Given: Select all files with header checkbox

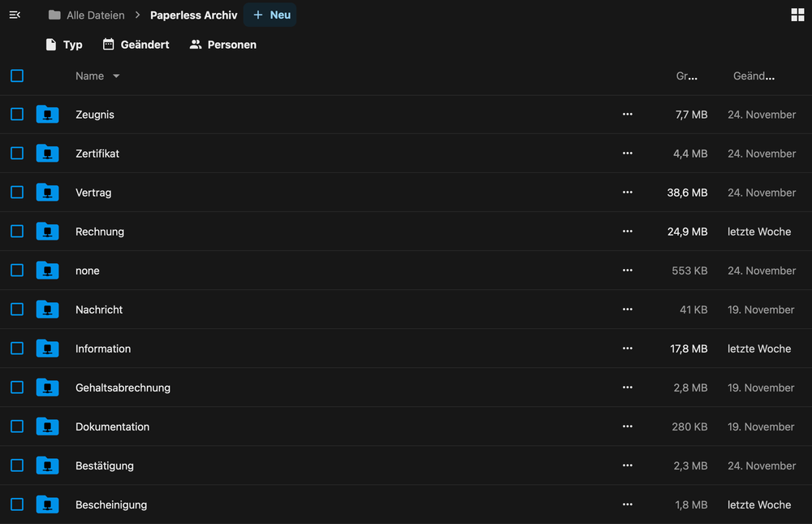Looking at the screenshot, I should (17, 76).
